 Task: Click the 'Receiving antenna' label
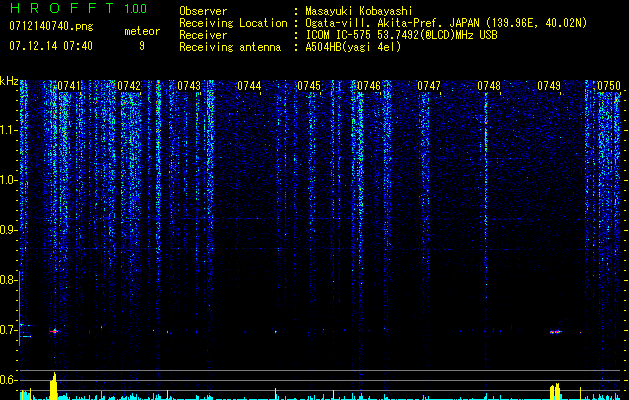(230, 47)
